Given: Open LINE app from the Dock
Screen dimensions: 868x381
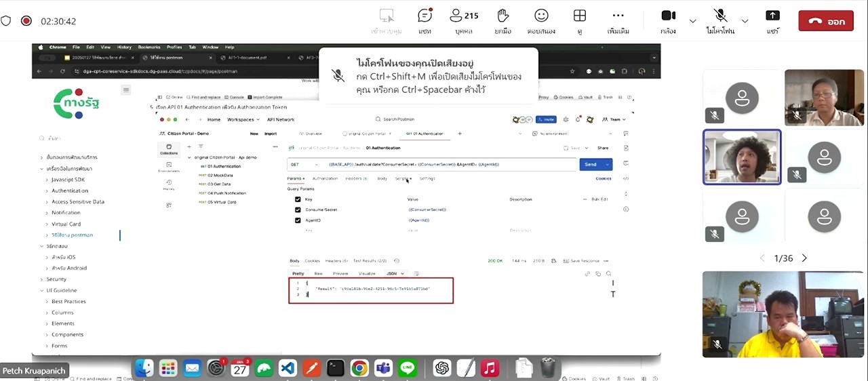Looking at the screenshot, I should click(408, 368).
